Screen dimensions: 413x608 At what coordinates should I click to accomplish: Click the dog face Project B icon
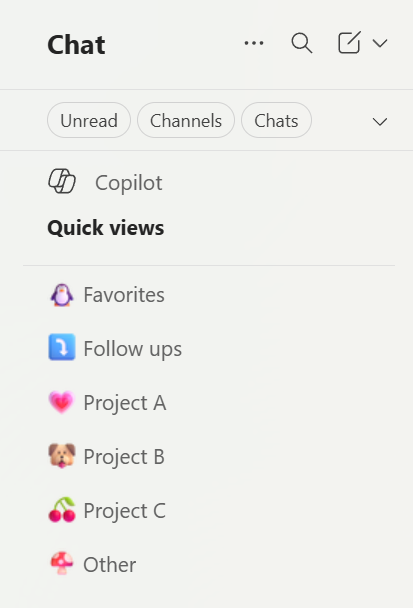pos(62,456)
